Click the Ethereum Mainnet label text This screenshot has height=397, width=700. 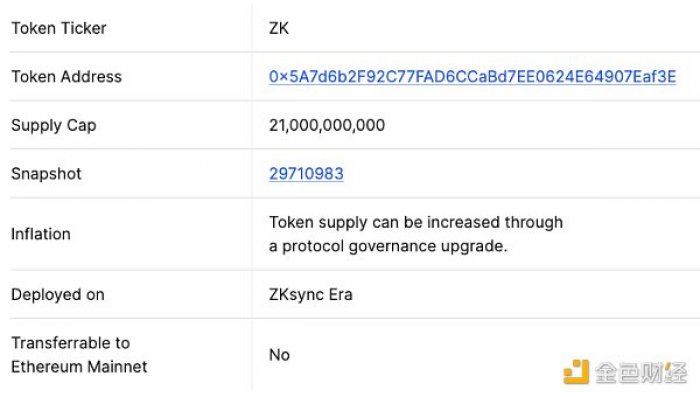tap(79, 367)
